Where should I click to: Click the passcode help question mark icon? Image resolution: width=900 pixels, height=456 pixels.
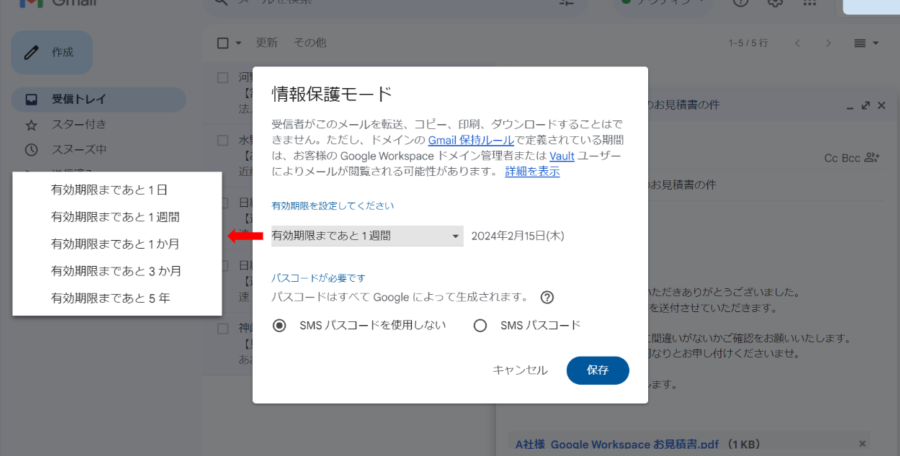[x=547, y=297]
